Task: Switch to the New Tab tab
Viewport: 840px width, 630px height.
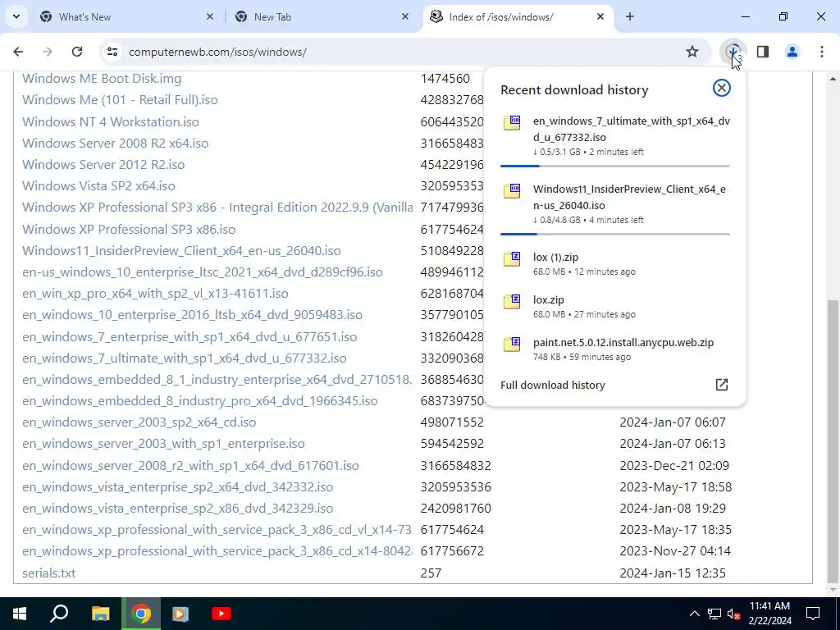Action: 322,16
